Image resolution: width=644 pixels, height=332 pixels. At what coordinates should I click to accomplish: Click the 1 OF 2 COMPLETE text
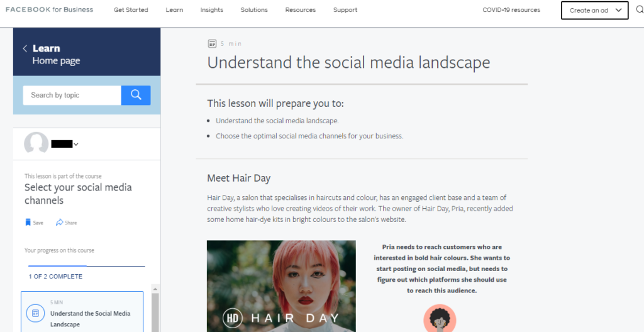click(x=55, y=277)
